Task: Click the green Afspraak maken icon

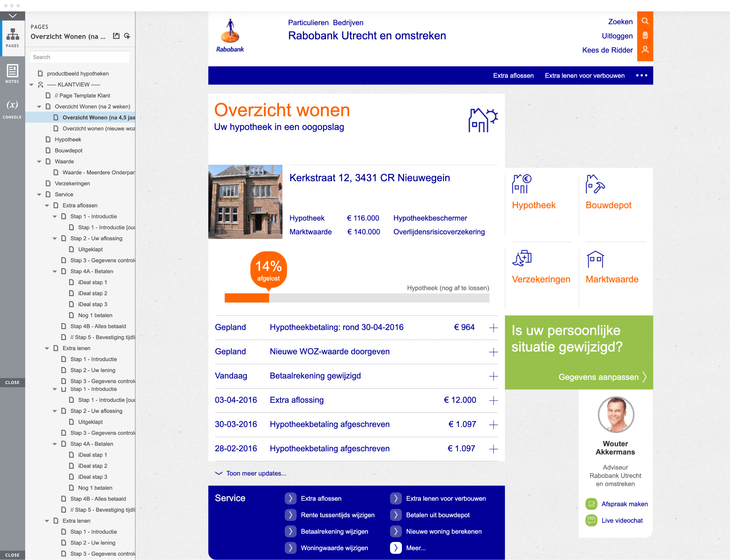Action: [x=591, y=504]
